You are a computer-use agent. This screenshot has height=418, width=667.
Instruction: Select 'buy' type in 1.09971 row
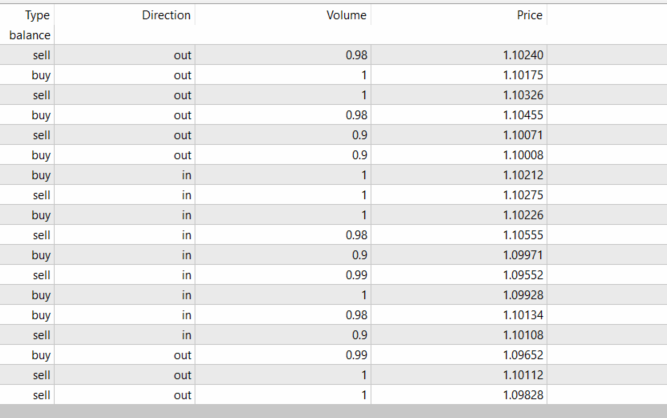click(x=41, y=255)
